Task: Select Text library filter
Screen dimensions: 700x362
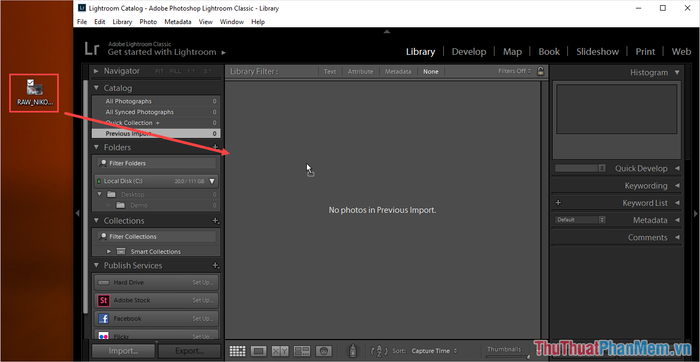Action: coord(330,71)
